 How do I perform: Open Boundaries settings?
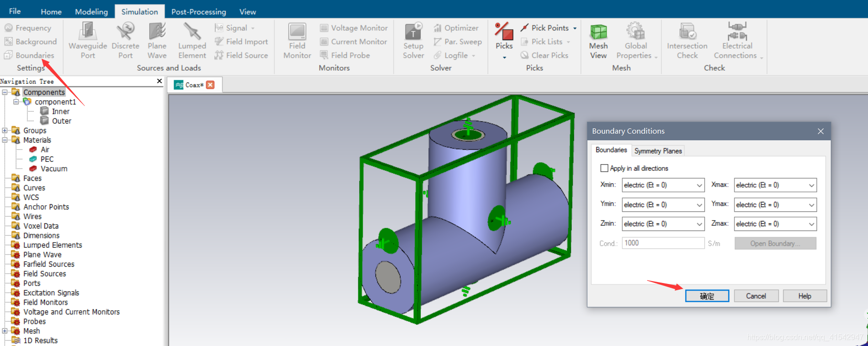[29, 55]
